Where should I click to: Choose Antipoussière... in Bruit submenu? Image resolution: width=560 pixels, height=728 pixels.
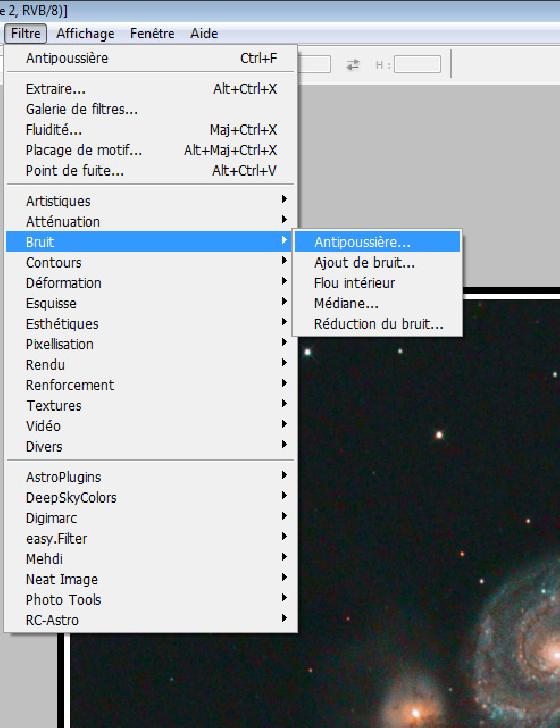click(x=378, y=242)
